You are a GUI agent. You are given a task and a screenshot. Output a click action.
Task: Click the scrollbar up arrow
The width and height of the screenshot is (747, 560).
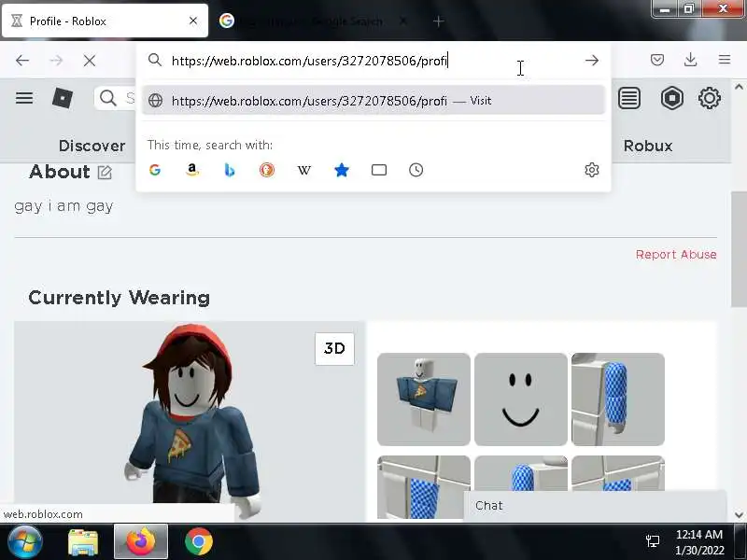pyautogui.click(x=739, y=87)
